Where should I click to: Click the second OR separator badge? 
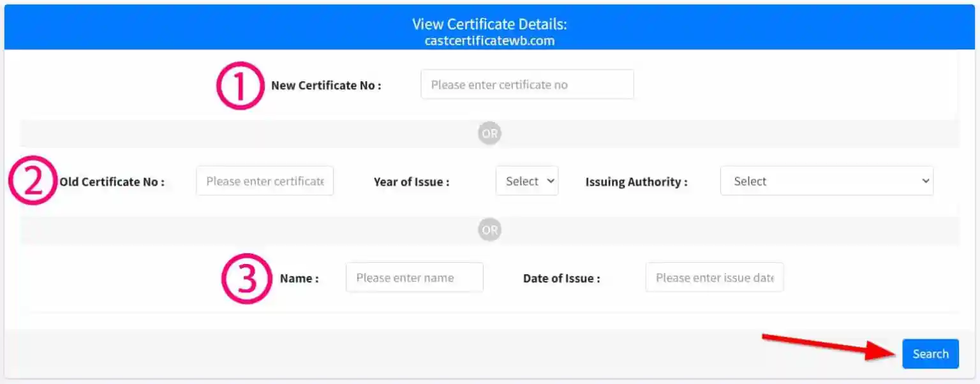[x=489, y=229]
